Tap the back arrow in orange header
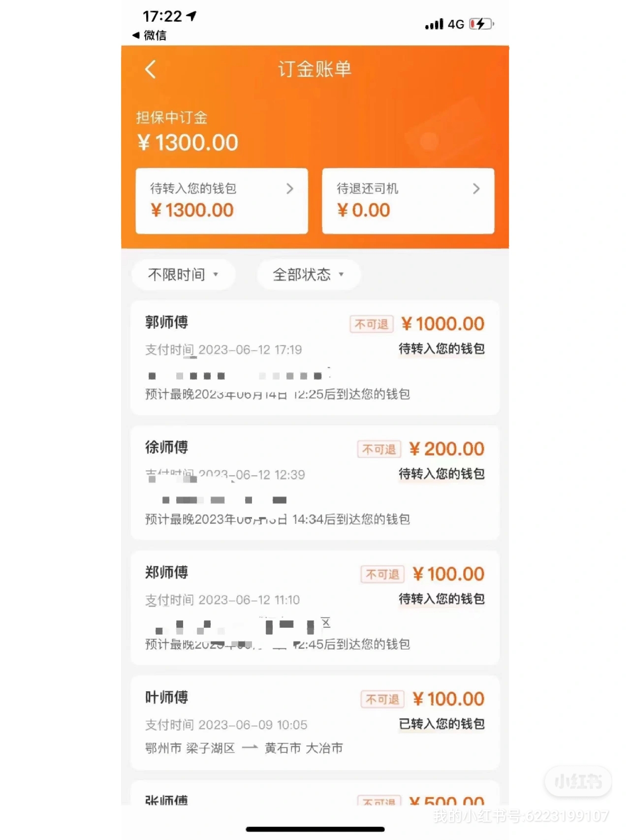 coord(151,69)
